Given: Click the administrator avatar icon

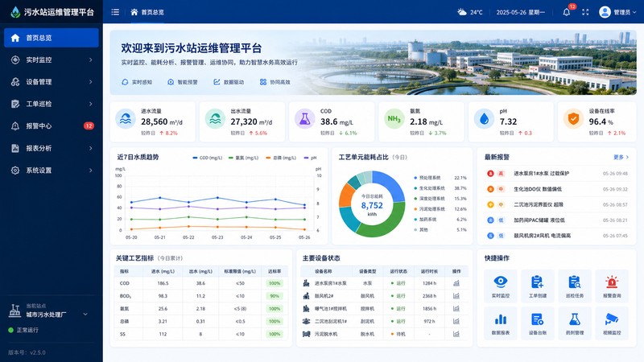Looking at the screenshot, I should [x=605, y=12].
